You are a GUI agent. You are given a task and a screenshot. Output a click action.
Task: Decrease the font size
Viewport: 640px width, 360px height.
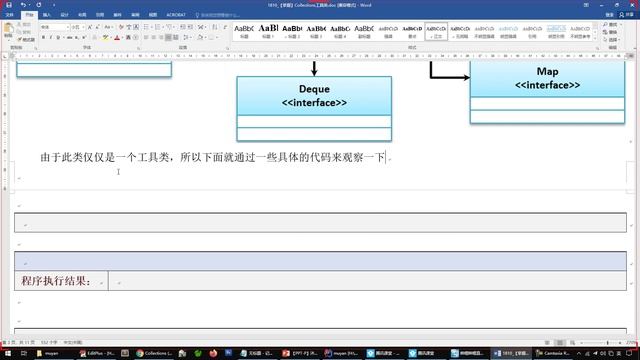(98, 27)
